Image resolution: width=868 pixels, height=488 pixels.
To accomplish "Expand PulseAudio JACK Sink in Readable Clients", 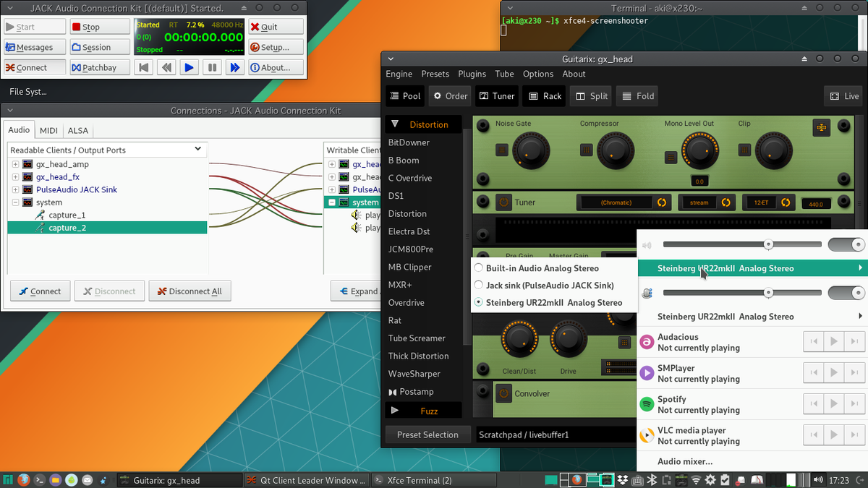I will point(15,189).
